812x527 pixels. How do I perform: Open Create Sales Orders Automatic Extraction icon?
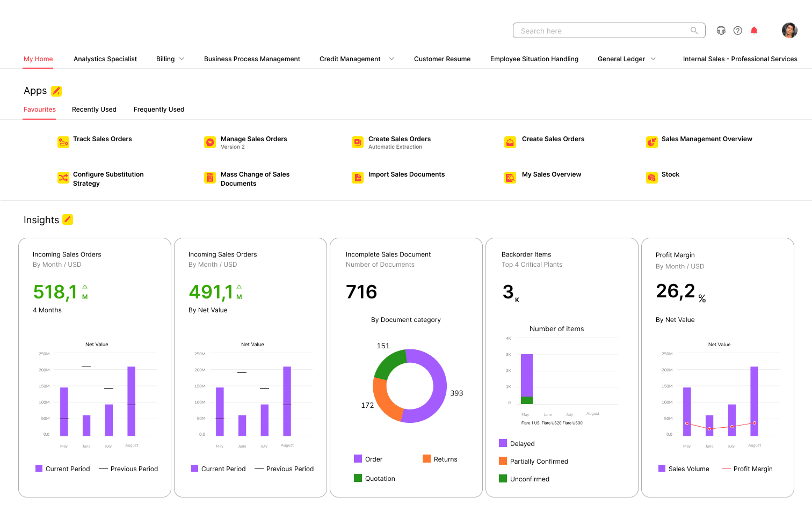coord(358,142)
